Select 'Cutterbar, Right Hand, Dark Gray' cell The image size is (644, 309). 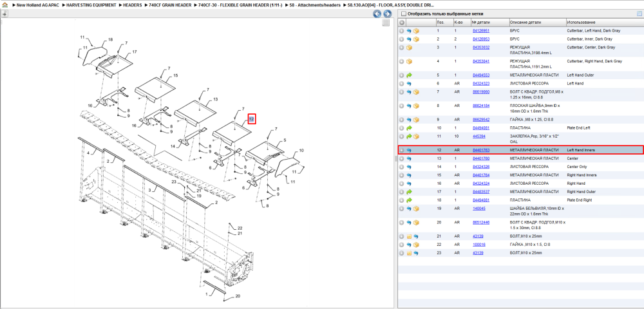point(594,61)
